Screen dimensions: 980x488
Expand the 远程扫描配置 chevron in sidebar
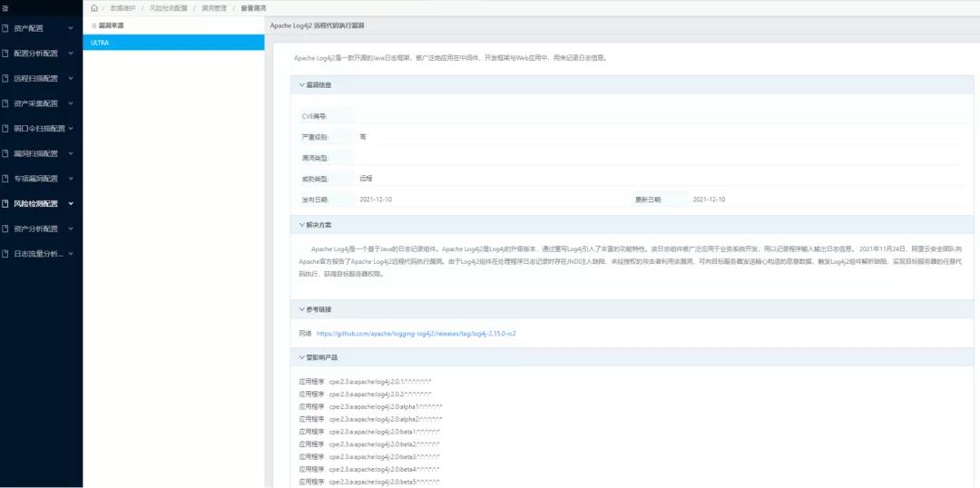[71, 79]
